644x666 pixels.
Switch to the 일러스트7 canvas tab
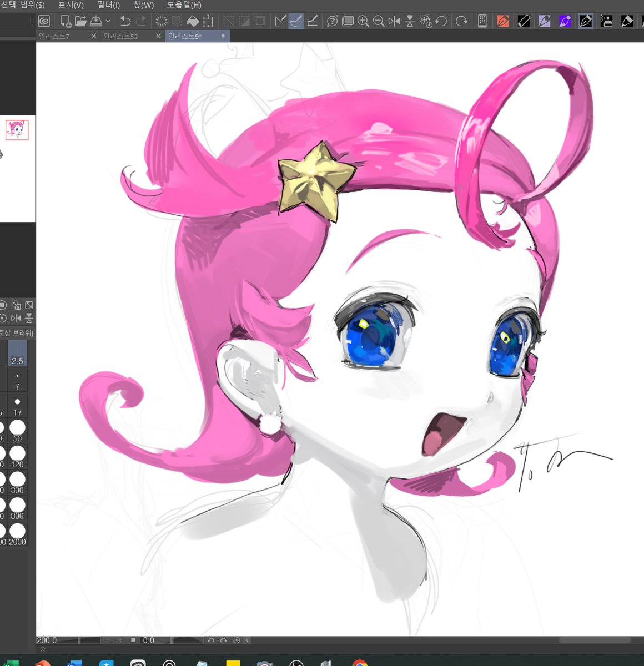pyautogui.click(x=54, y=36)
